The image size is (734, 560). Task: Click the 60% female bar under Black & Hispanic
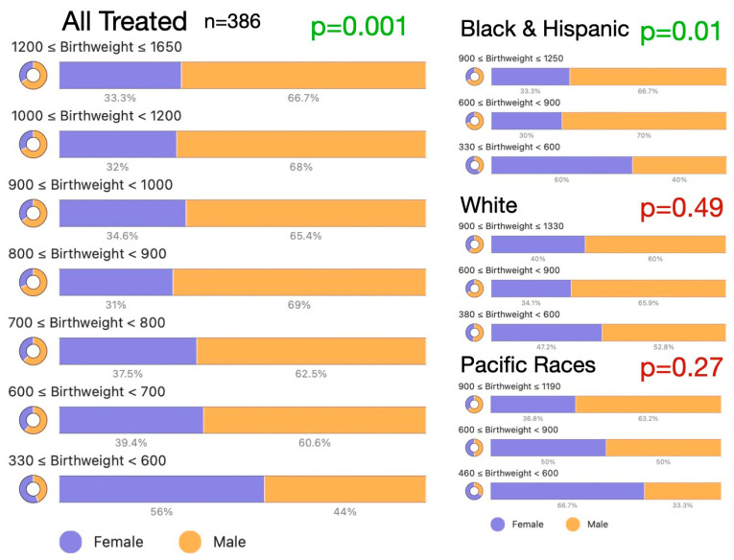[x=561, y=165]
